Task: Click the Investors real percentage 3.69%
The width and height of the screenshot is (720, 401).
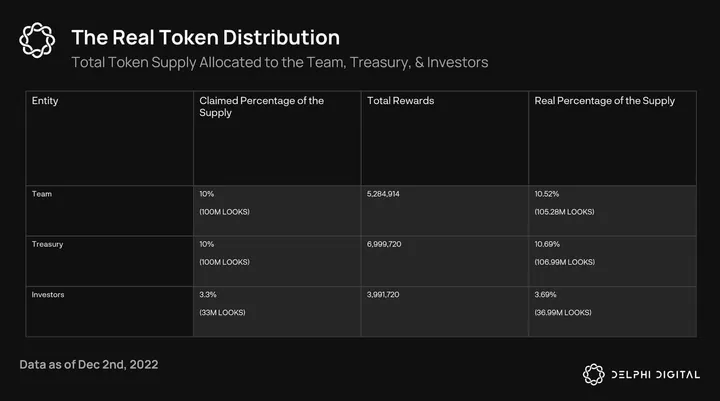Action: 546,295
